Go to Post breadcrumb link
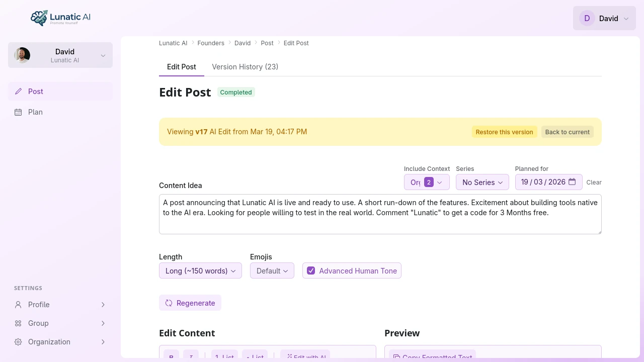The image size is (644, 362). coord(267,43)
